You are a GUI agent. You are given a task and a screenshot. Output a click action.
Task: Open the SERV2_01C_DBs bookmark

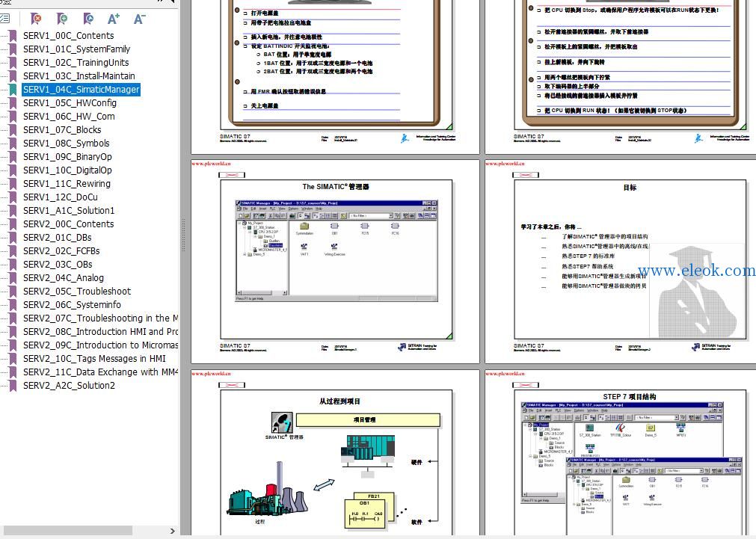[58, 238]
